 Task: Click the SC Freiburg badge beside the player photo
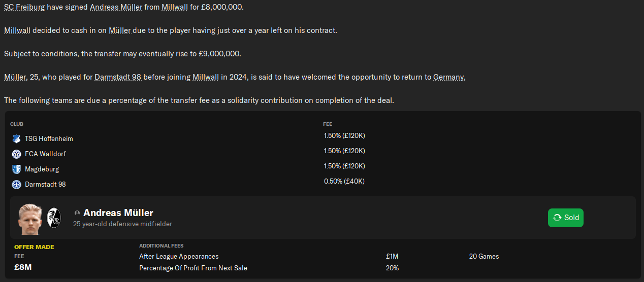coord(54,218)
